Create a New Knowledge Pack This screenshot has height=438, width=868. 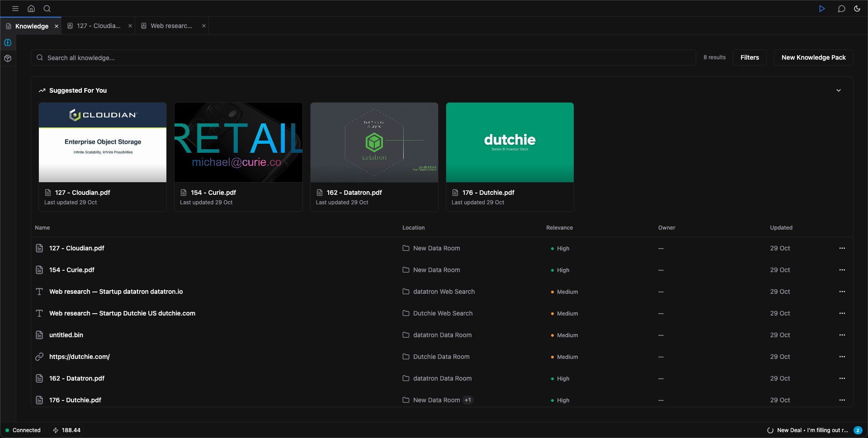pyautogui.click(x=813, y=57)
